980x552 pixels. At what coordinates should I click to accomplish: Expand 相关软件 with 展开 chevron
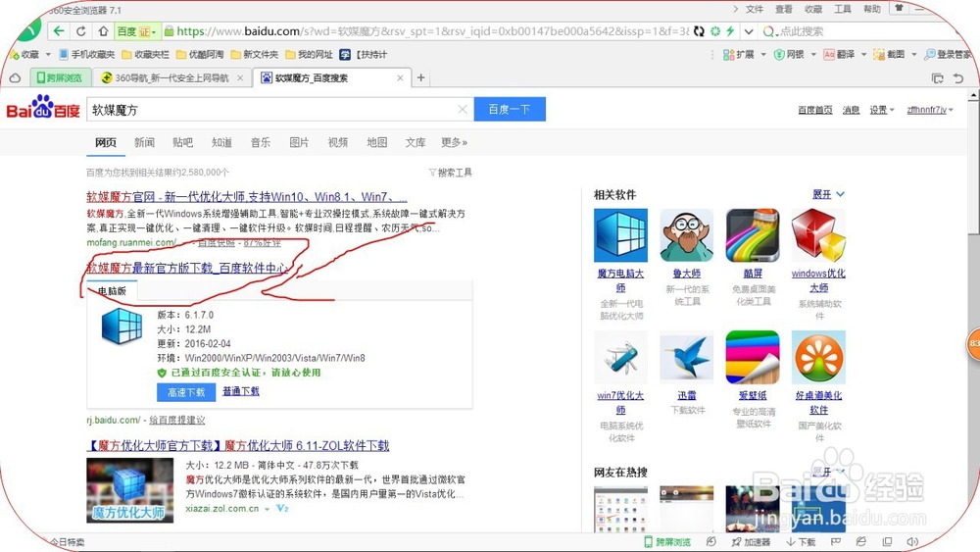828,194
